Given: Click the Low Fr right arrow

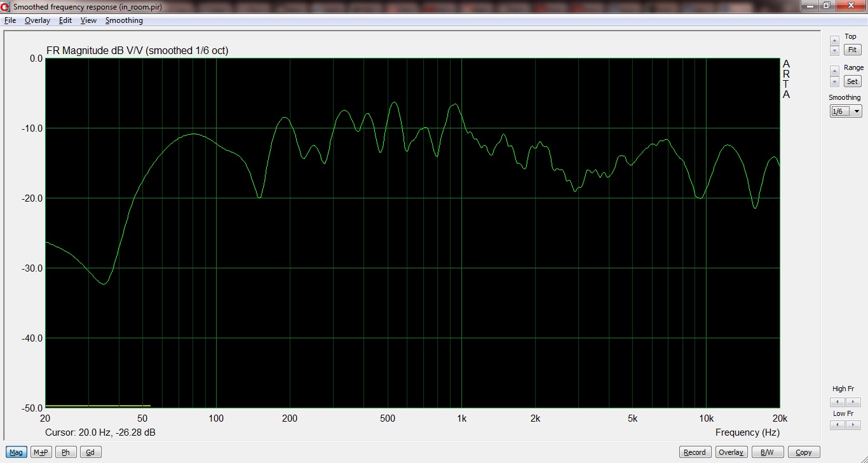Looking at the screenshot, I should (x=854, y=425).
